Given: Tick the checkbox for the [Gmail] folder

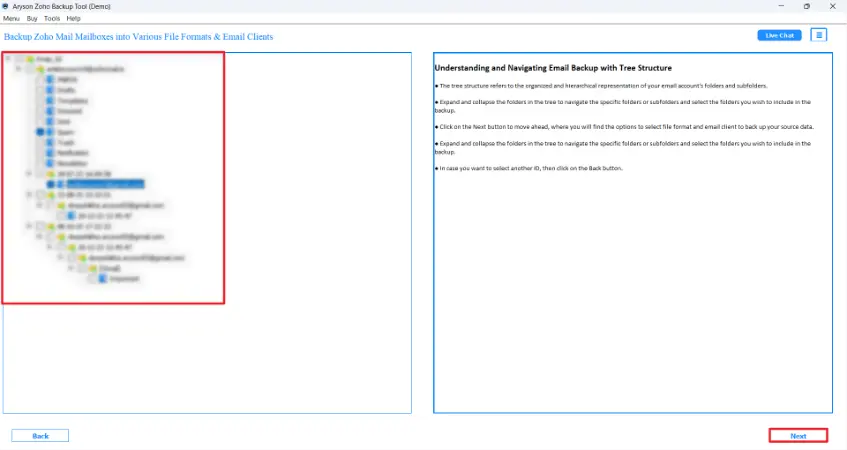Looking at the screenshot, I should tap(82, 268).
